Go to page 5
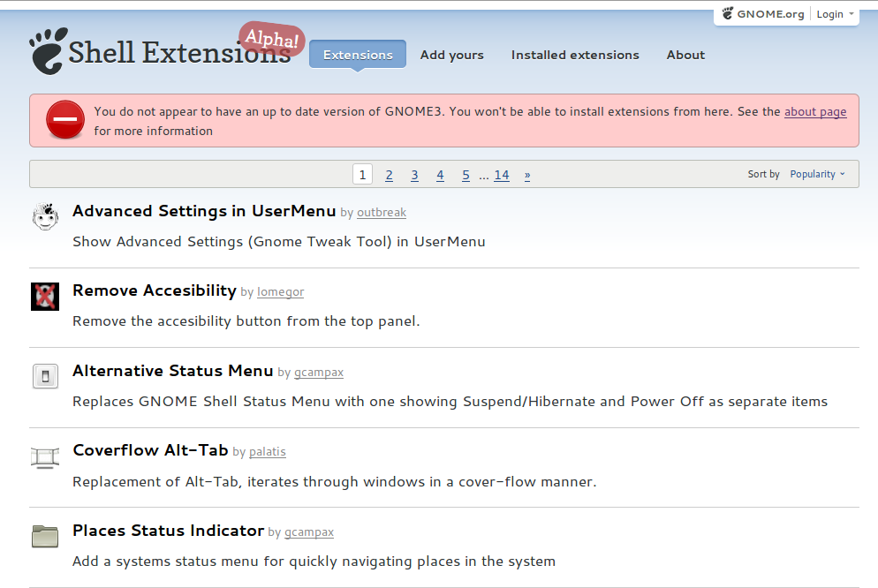Screen dimensions: 878x588 [x=465, y=175]
